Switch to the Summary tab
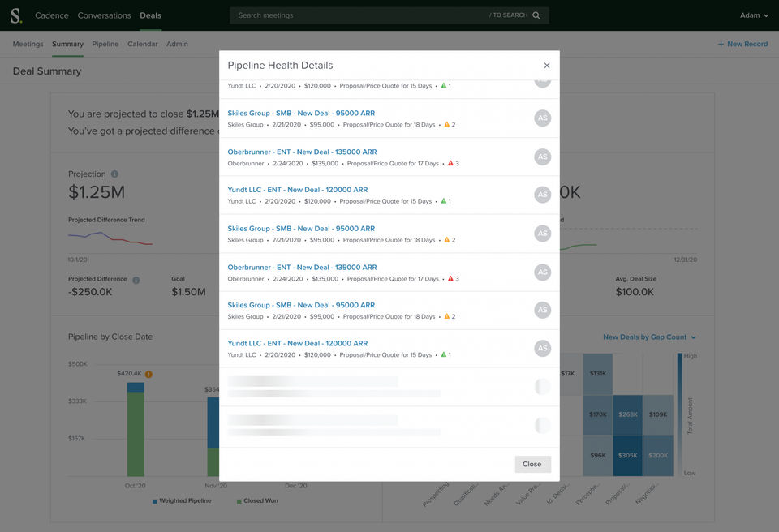This screenshot has height=532, width=779. pyautogui.click(x=67, y=44)
